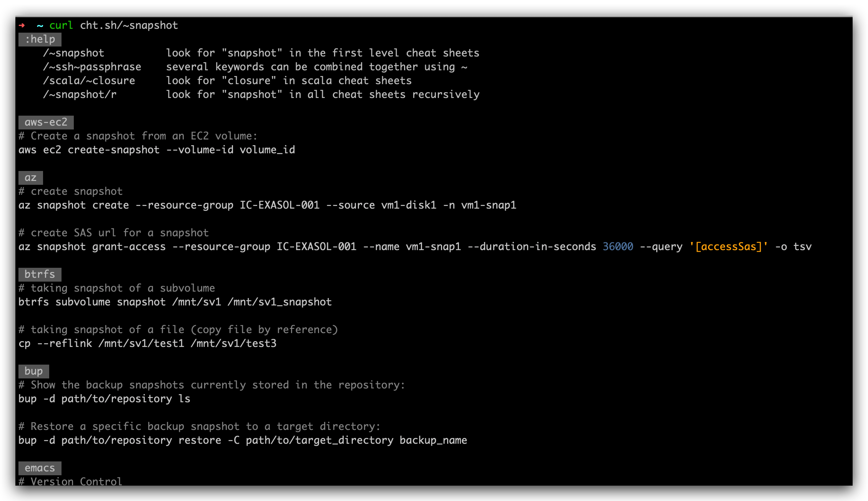
Task: Click '/scala/~closure' help entry
Action: coord(89,81)
